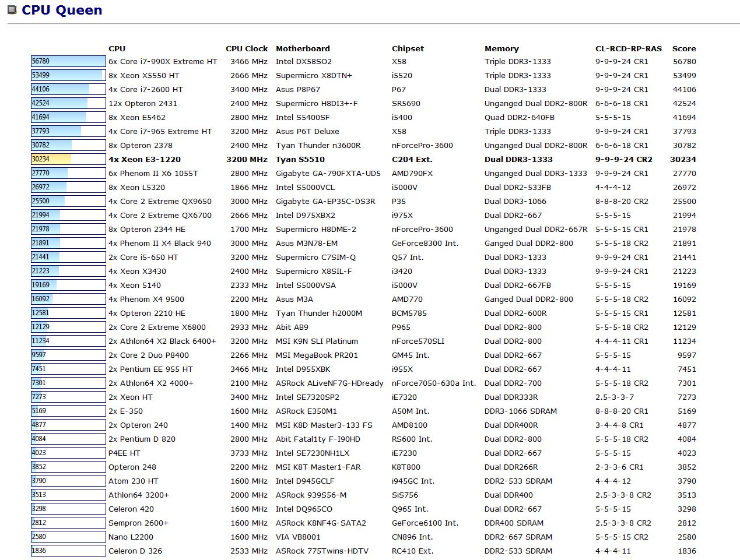Viewport: 740px width, 560px height.
Task: Select 2x E-350 entry
Action: point(125,411)
